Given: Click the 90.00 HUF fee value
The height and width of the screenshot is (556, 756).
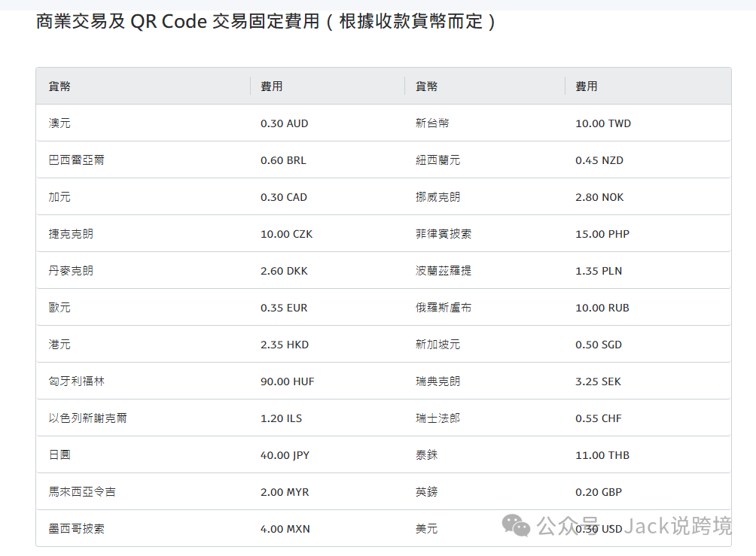Looking at the screenshot, I should pos(287,381).
